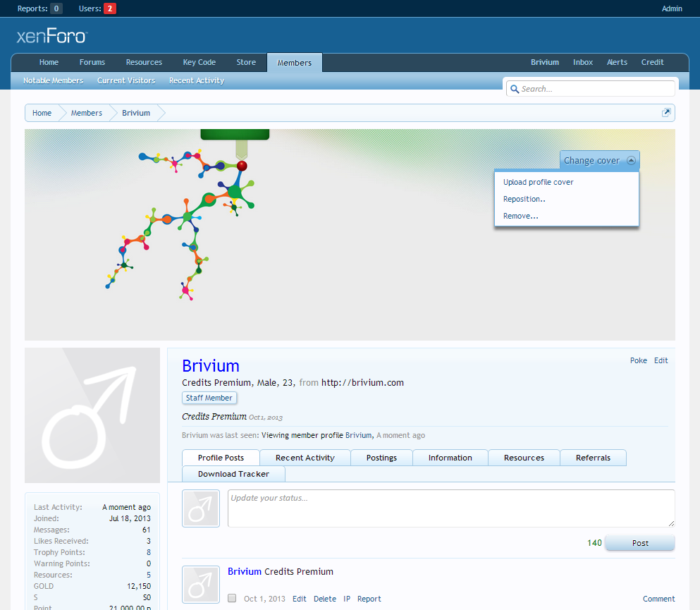Click the search magnifier icon
The height and width of the screenshot is (610, 700).
click(515, 89)
